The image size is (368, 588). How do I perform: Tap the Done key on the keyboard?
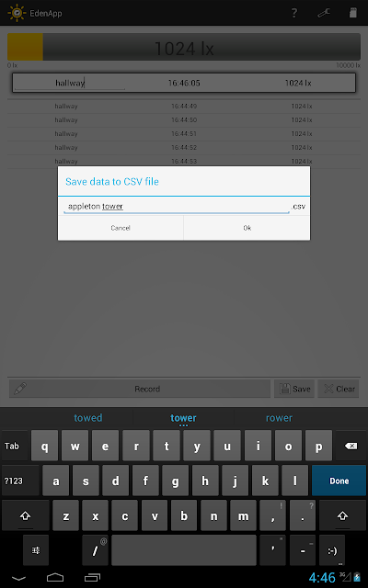pyautogui.click(x=339, y=481)
